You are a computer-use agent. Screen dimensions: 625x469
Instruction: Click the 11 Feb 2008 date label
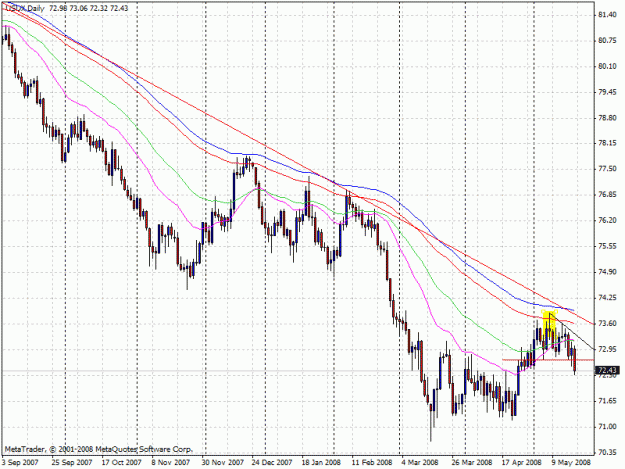pos(371,462)
